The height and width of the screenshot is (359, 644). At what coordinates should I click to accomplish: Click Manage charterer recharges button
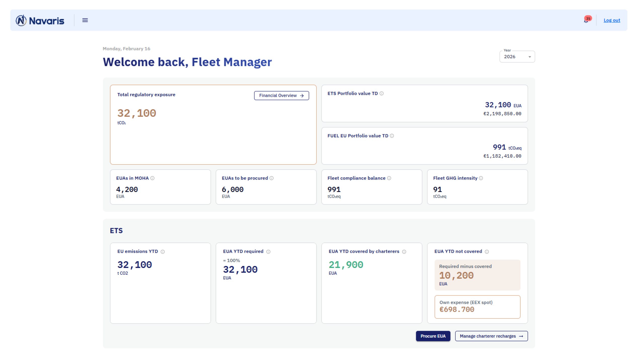point(491,336)
